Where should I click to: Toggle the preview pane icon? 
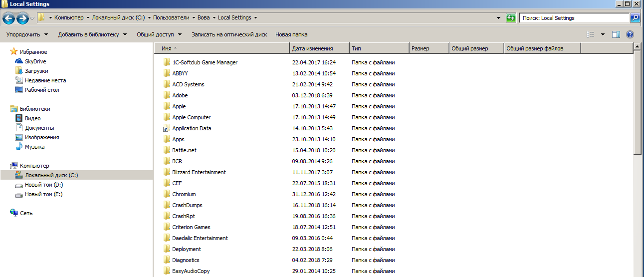tap(616, 34)
